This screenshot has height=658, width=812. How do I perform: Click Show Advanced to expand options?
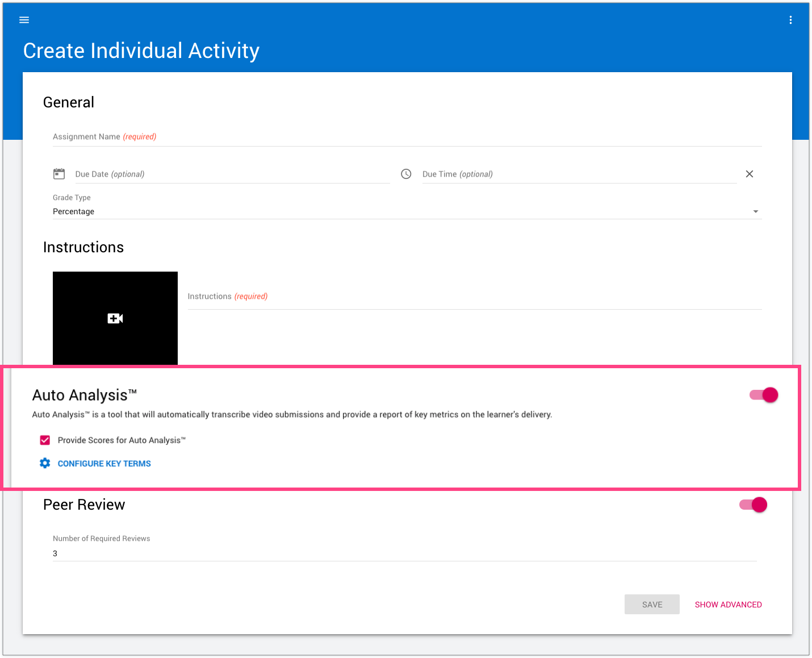728,605
